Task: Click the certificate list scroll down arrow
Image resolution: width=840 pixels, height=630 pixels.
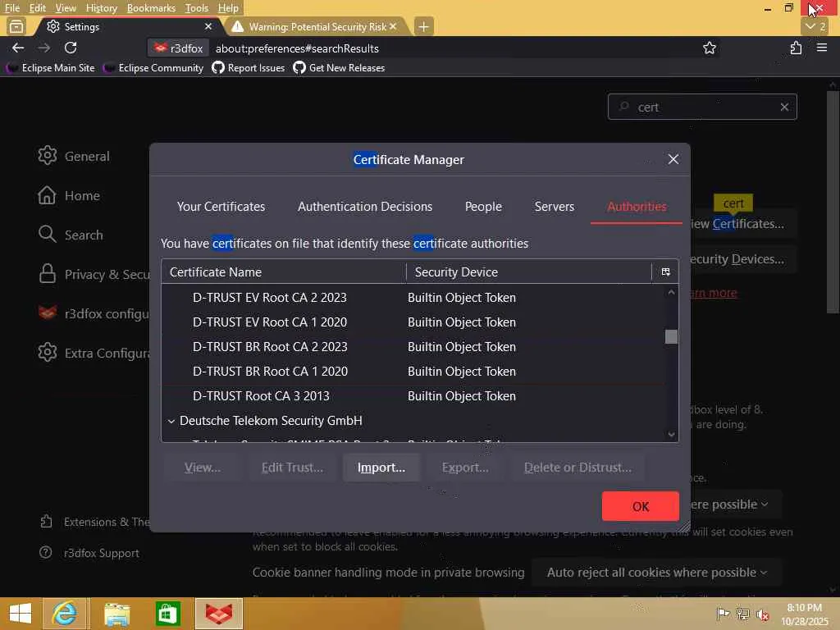Action: click(x=671, y=435)
